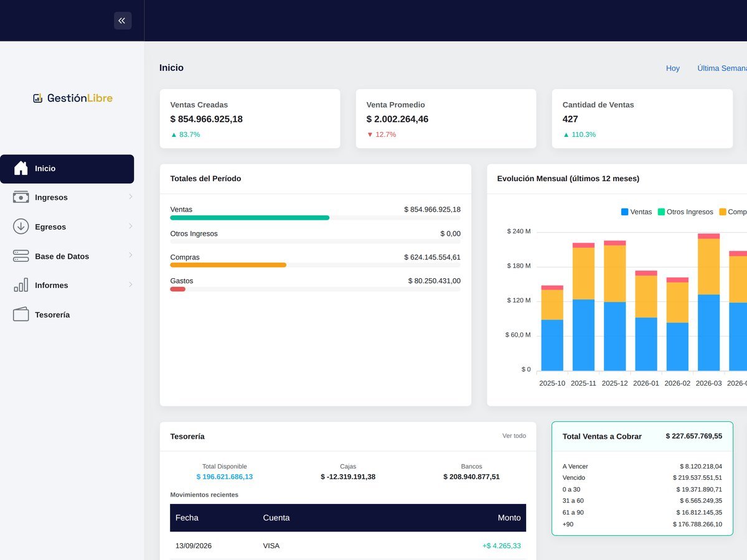The image size is (747, 560).
Task: Open the Base de Datos menu item
Action: [x=67, y=256]
